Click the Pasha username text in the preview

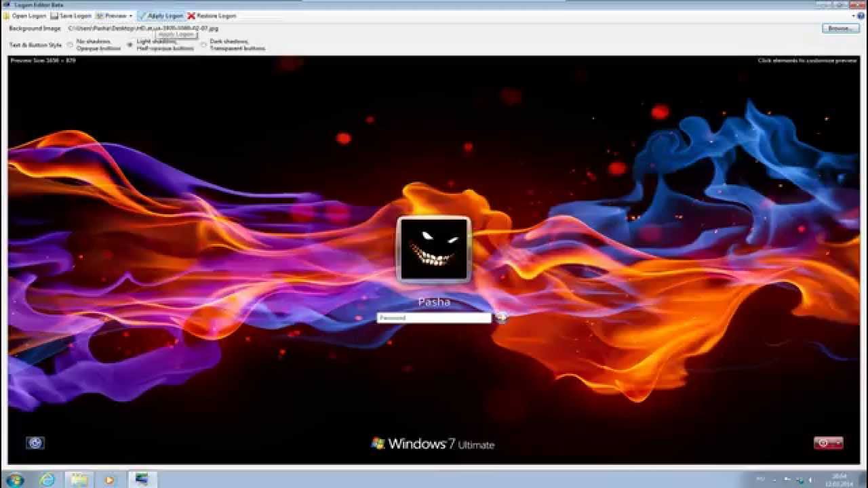[x=434, y=302]
